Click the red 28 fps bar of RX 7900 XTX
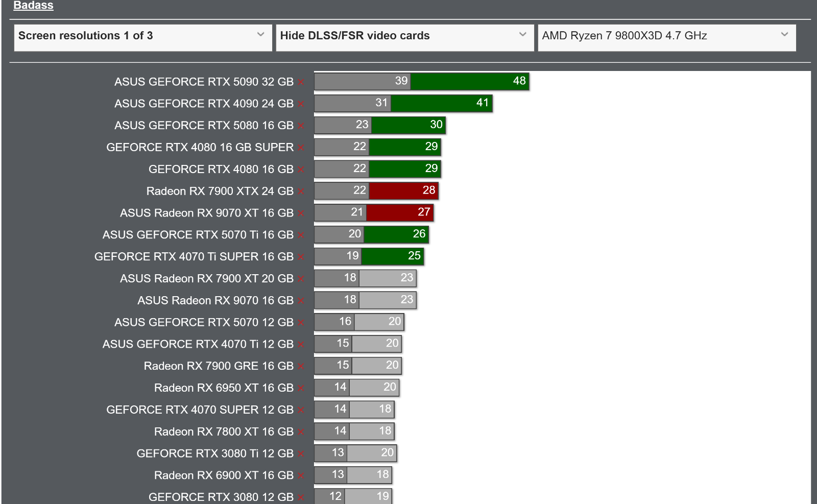The height and width of the screenshot is (504, 817). click(x=403, y=190)
